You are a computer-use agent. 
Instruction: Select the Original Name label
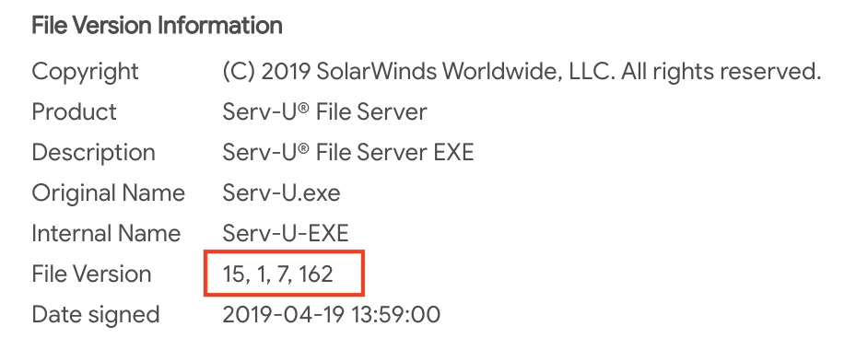[108, 193]
